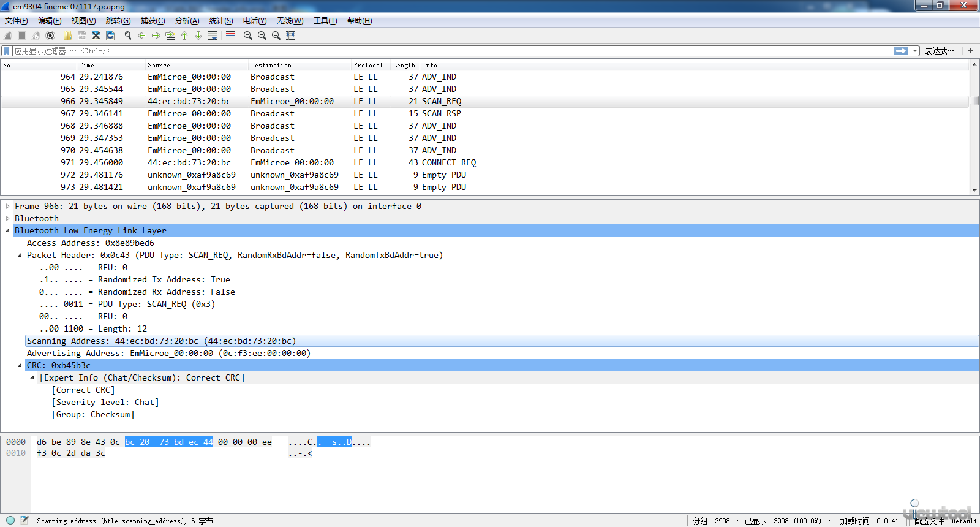Select packet 971 CONNECT_REQ row
Viewport: 980px width, 527px height.
coord(485,163)
